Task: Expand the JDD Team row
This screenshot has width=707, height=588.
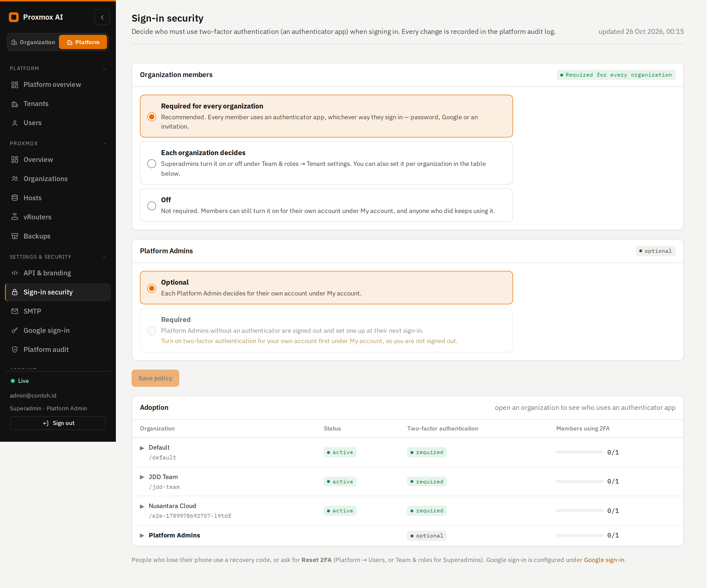Action: point(142,478)
